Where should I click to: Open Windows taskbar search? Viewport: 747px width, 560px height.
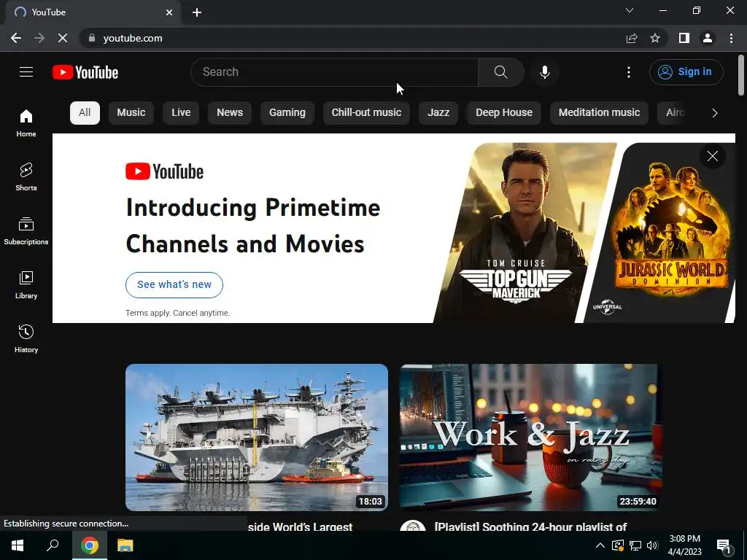(x=53, y=545)
